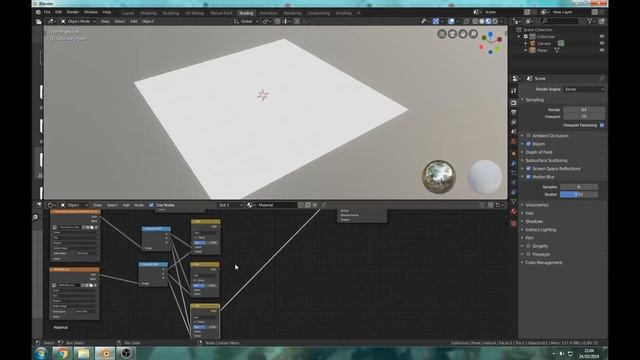Switch to the Layout workspace tab
This screenshot has width=640, height=360.
(128, 13)
